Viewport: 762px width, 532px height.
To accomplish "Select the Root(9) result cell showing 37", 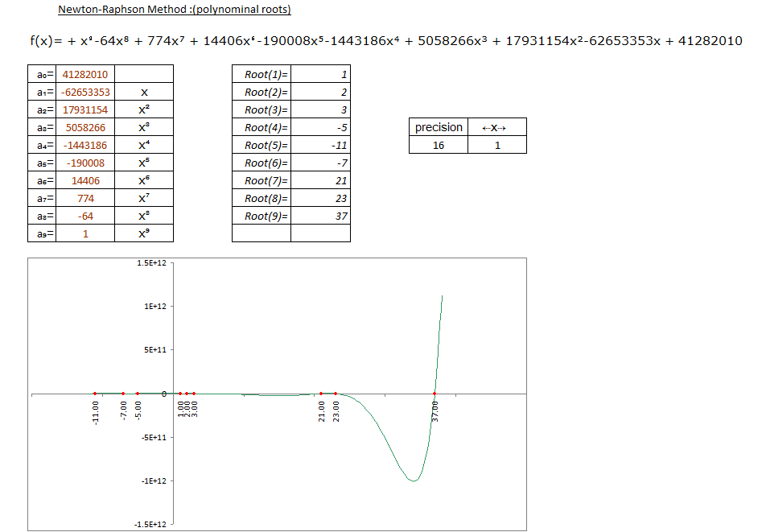I will pyautogui.click(x=320, y=216).
